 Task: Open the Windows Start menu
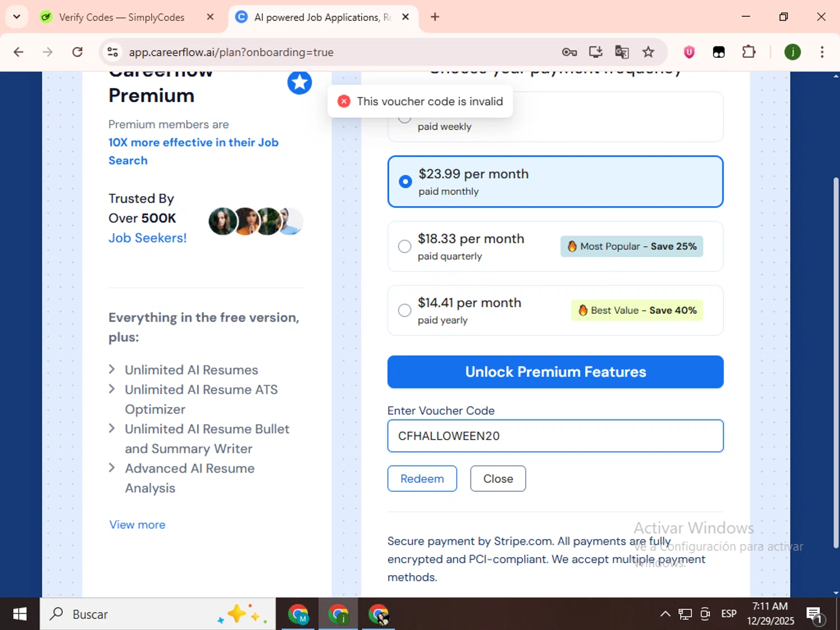coord(20,614)
